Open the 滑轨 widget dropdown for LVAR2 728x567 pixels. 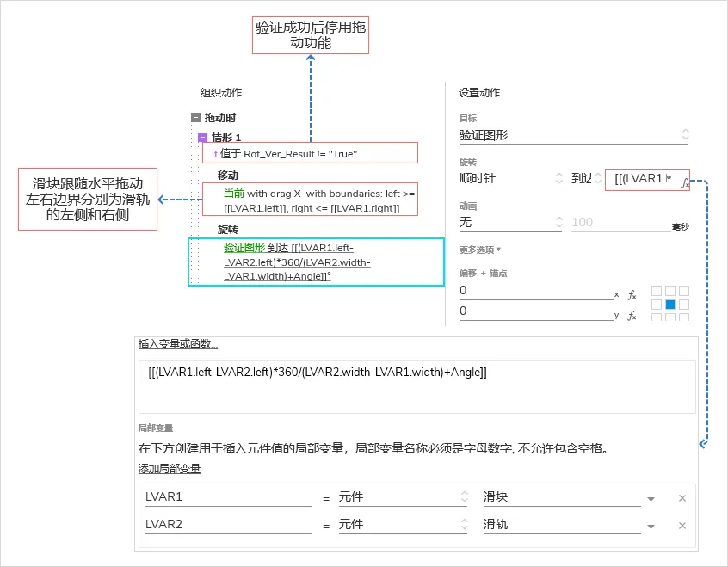(569, 525)
